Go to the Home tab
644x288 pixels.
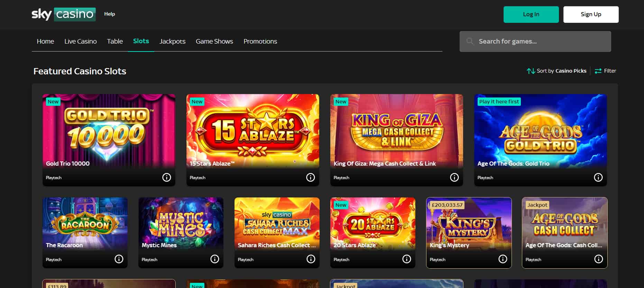45,41
